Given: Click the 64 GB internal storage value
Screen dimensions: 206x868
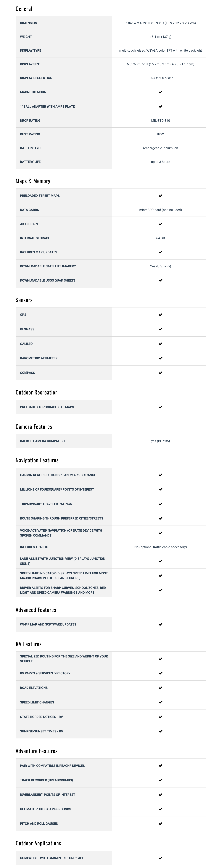Looking at the screenshot, I should (x=160, y=238).
